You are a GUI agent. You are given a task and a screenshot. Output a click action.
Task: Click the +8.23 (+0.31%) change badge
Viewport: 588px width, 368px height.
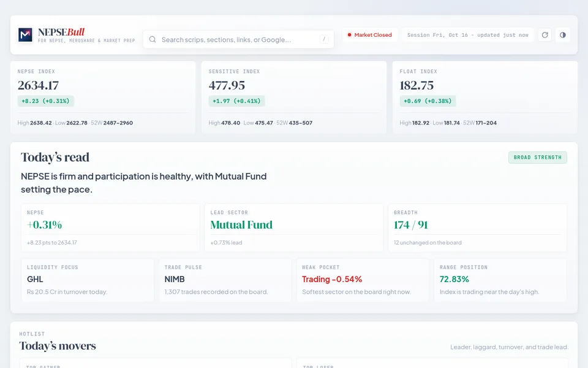point(46,101)
